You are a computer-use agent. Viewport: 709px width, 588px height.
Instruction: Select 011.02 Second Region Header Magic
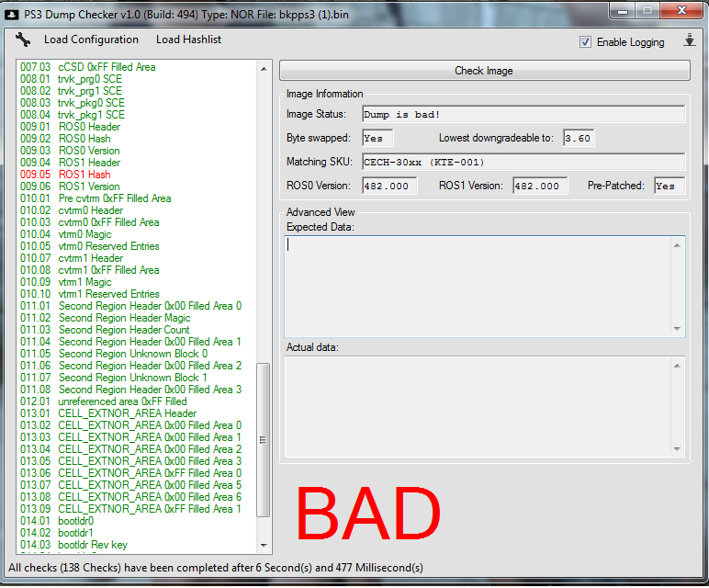click(x=106, y=318)
